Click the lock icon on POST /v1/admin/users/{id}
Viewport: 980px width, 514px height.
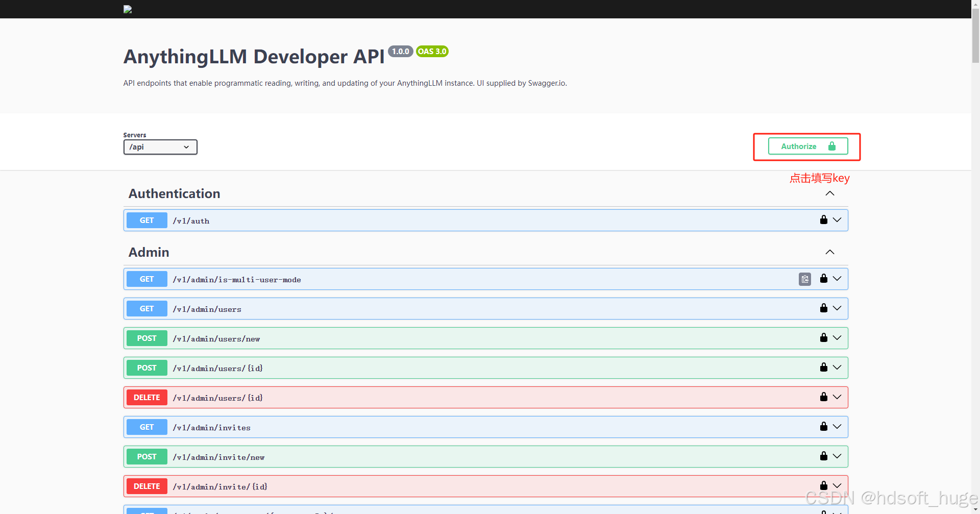coord(823,368)
